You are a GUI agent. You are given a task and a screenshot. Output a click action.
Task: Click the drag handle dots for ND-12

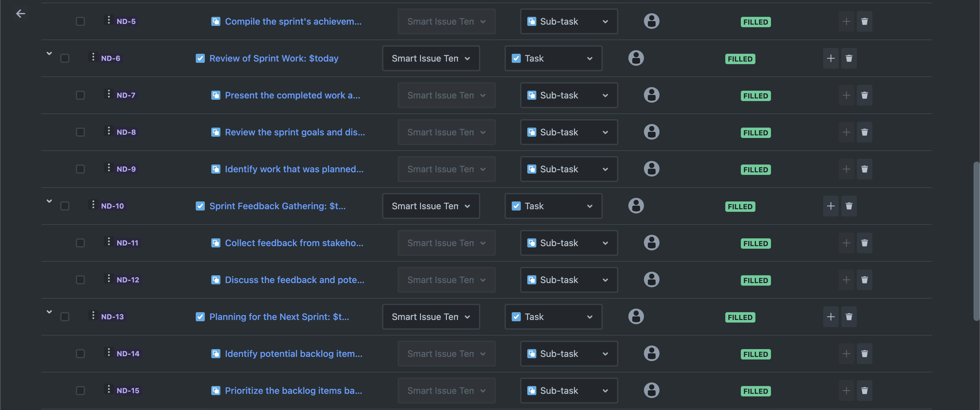tap(109, 279)
